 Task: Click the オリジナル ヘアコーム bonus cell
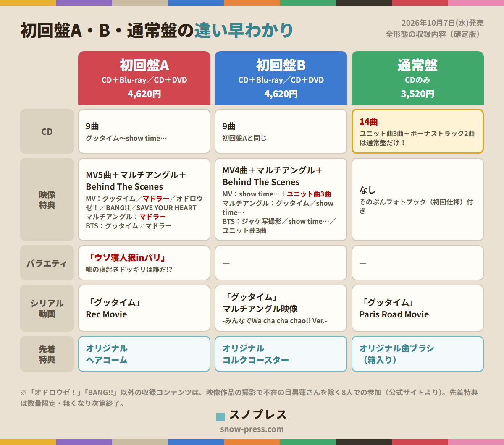144,354
